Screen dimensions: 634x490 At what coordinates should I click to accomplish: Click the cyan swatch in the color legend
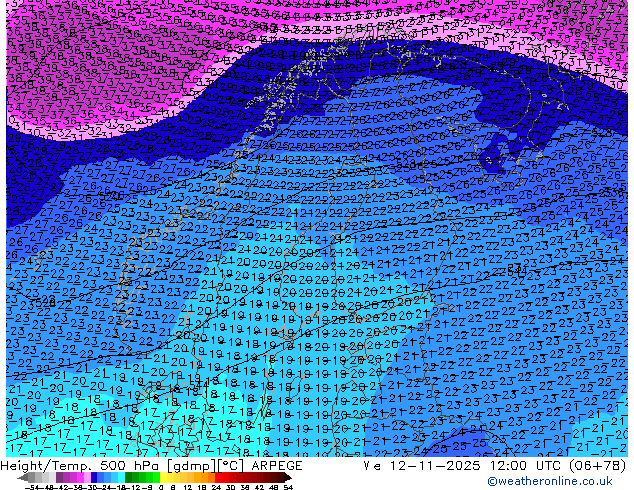click(122, 477)
